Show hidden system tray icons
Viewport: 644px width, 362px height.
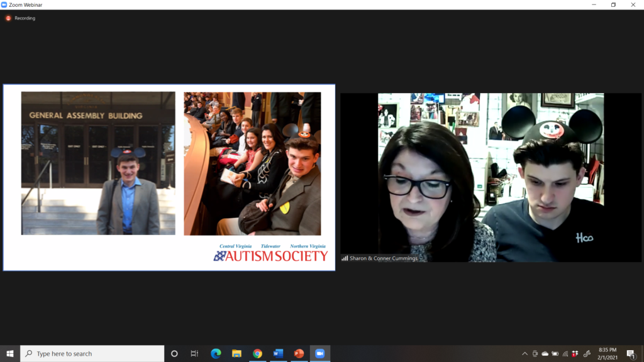tap(525, 353)
